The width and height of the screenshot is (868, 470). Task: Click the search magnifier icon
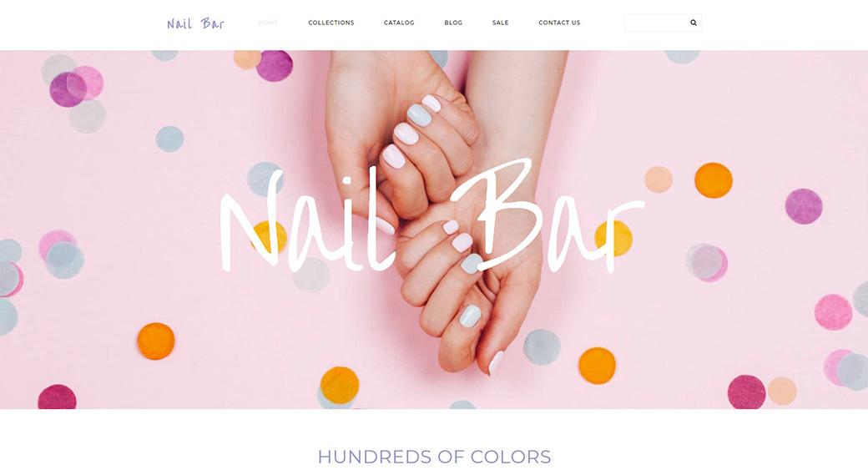point(693,23)
